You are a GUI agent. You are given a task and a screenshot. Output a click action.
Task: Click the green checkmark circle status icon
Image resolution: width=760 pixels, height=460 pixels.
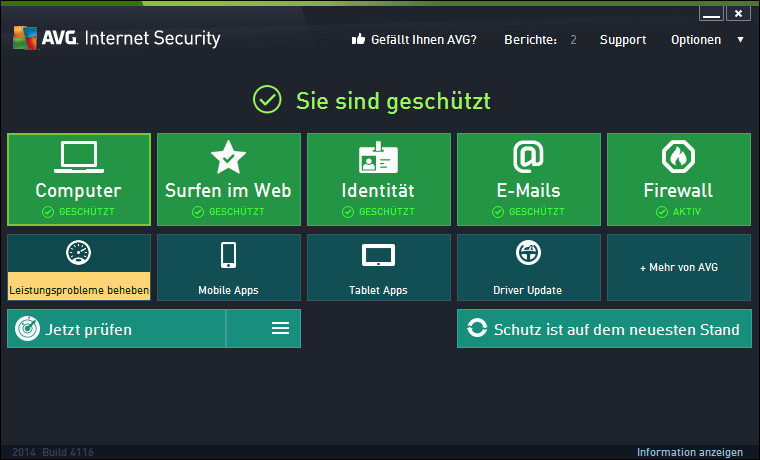tap(267, 99)
